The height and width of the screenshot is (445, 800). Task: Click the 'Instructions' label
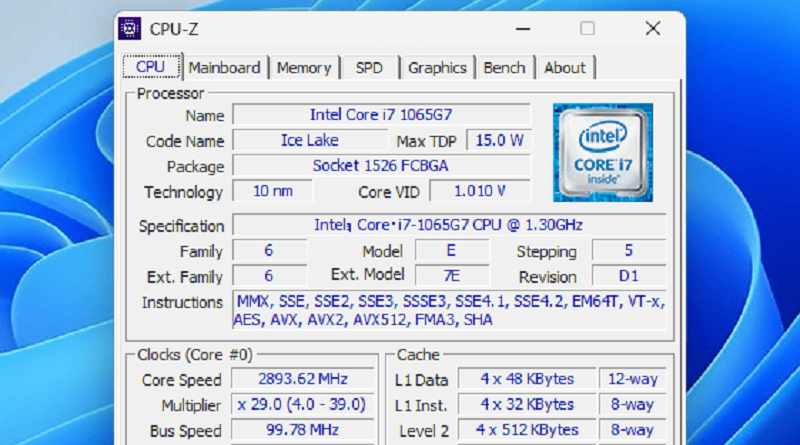[x=183, y=303]
